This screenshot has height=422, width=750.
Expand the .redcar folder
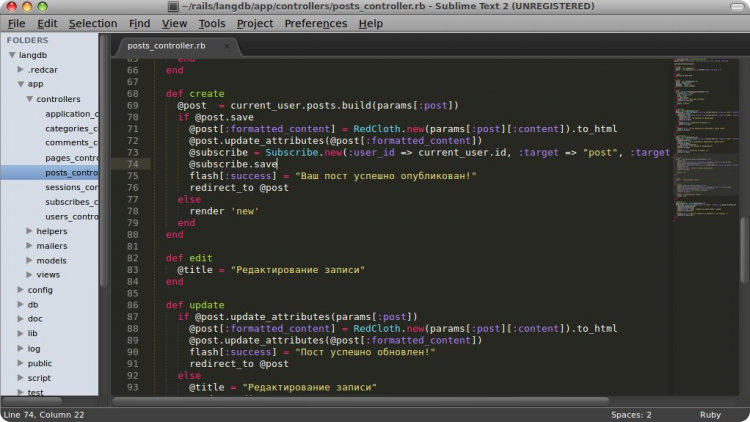pos(21,69)
